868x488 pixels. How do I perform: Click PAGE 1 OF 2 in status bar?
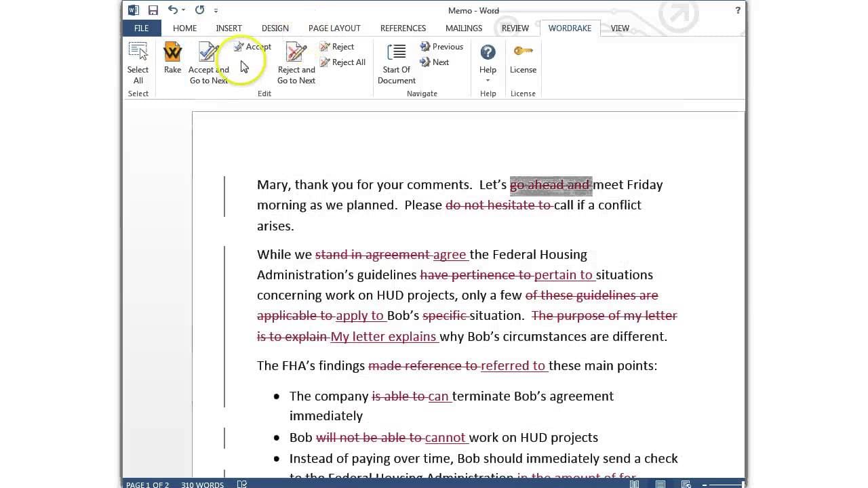[149, 484]
